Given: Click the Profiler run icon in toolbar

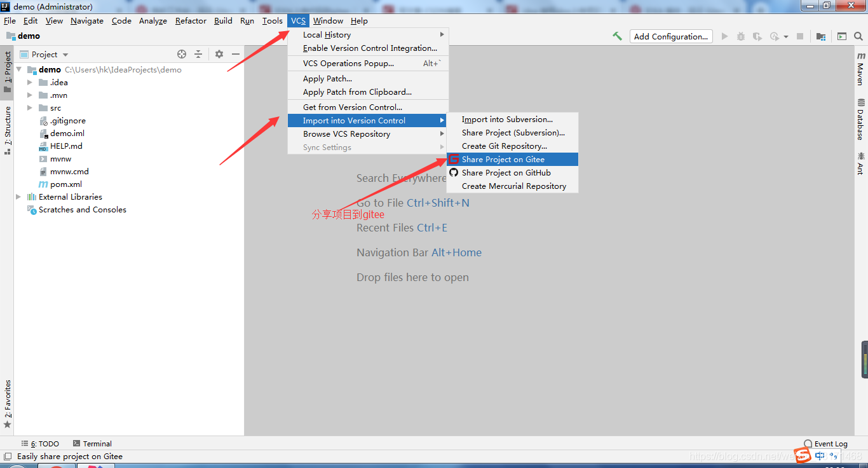Looking at the screenshot, I should 774,36.
